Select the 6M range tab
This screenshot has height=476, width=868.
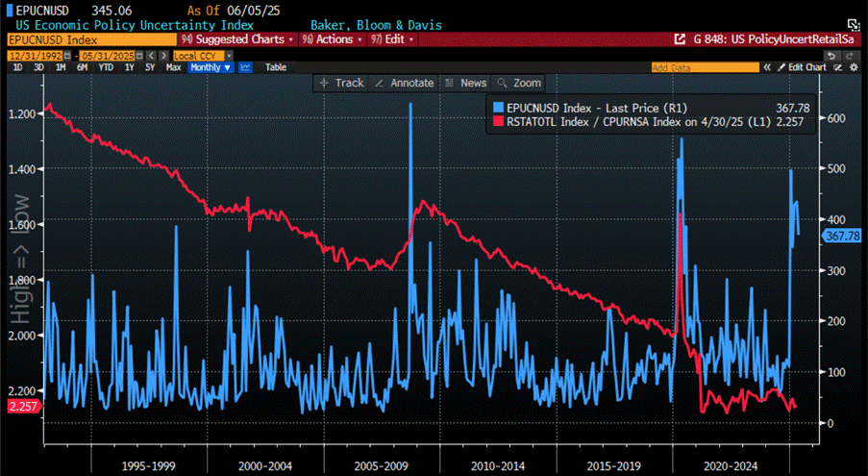(x=82, y=67)
